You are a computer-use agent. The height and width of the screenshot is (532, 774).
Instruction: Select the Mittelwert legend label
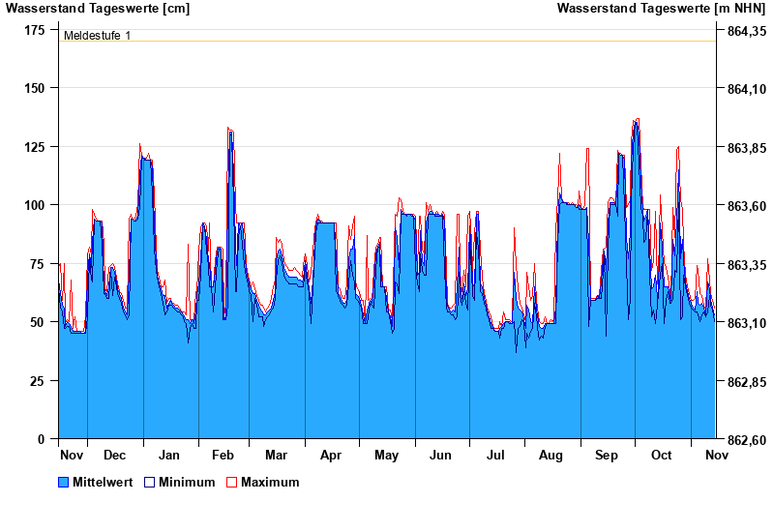click(x=103, y=482)
